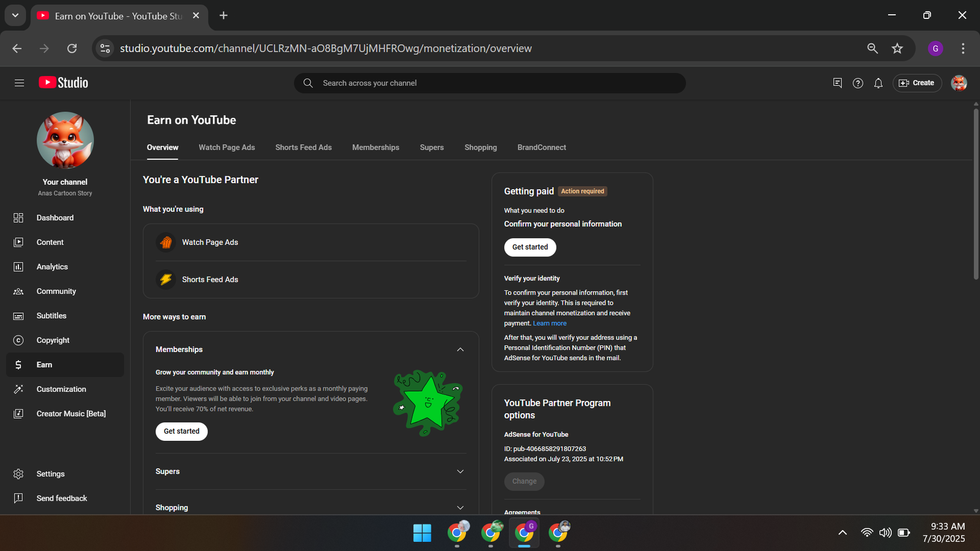Click the Watch Page Ads hand icon

pos(166,242)
